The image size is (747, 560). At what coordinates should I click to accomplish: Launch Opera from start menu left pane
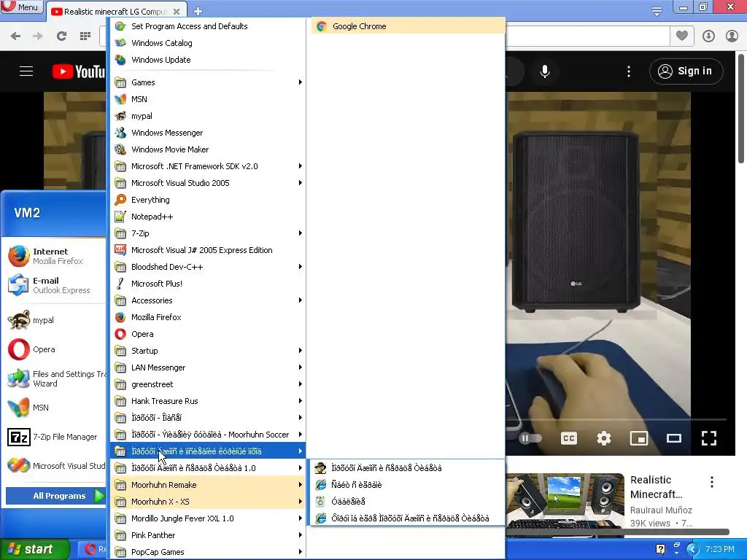click(x=55, y=349)
